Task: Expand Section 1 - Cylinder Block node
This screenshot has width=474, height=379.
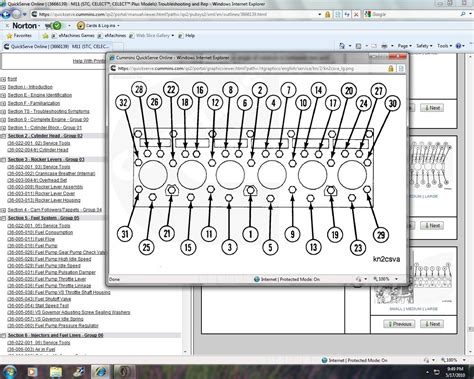Action: [x=3, y=128]
